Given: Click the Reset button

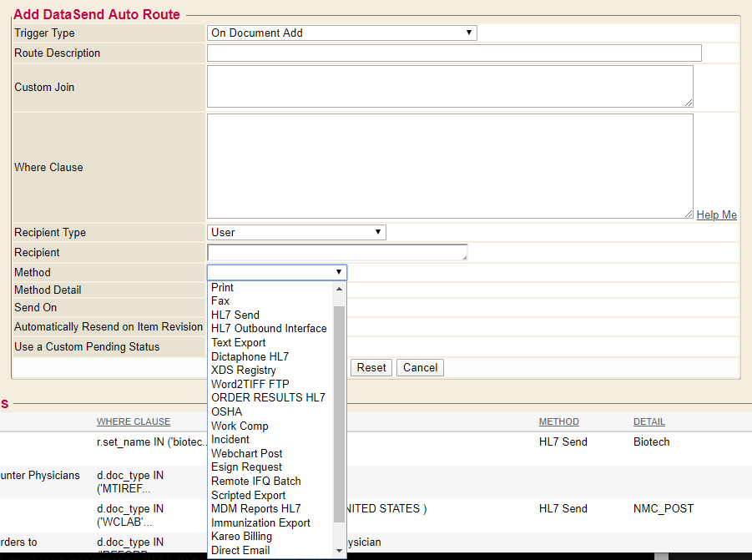Looking at the screenshot, I should tap(371, 367).
